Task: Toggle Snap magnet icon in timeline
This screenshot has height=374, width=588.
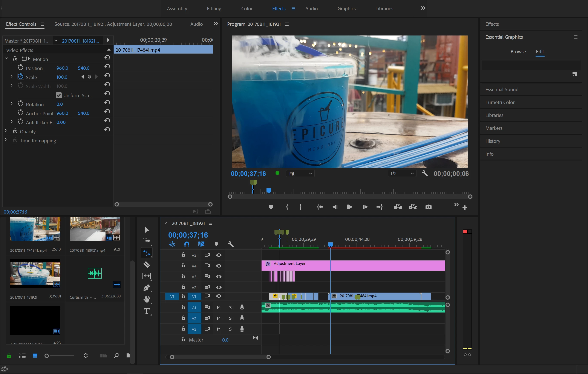Action: (187, 244)
